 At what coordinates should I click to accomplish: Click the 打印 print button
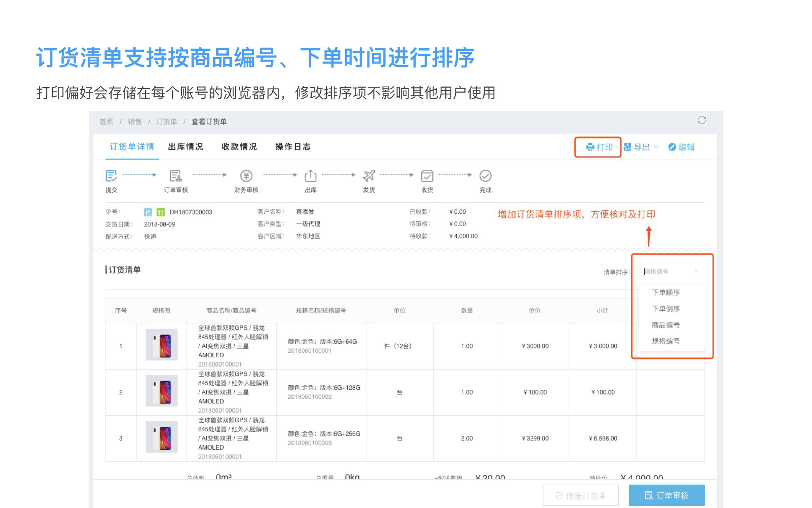[598, 147]
